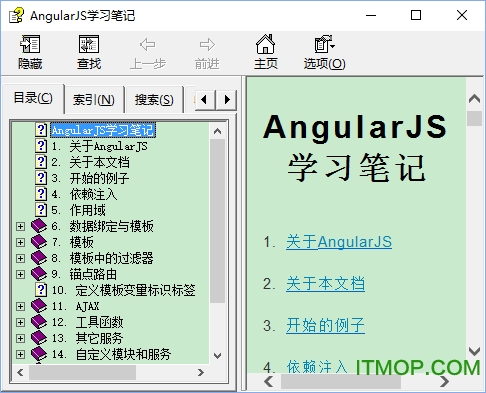Image resolution: width=486 pixels, height=393 pixels.
Task: Click the 查找 (Locate) toolbar icon
Action: 89,44
